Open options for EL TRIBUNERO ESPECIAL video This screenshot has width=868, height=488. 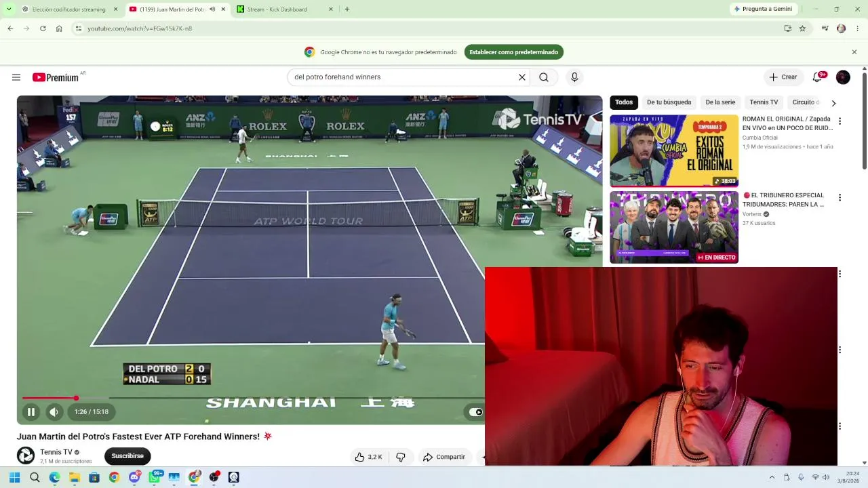pyautogui.click(x=840, y=198)
